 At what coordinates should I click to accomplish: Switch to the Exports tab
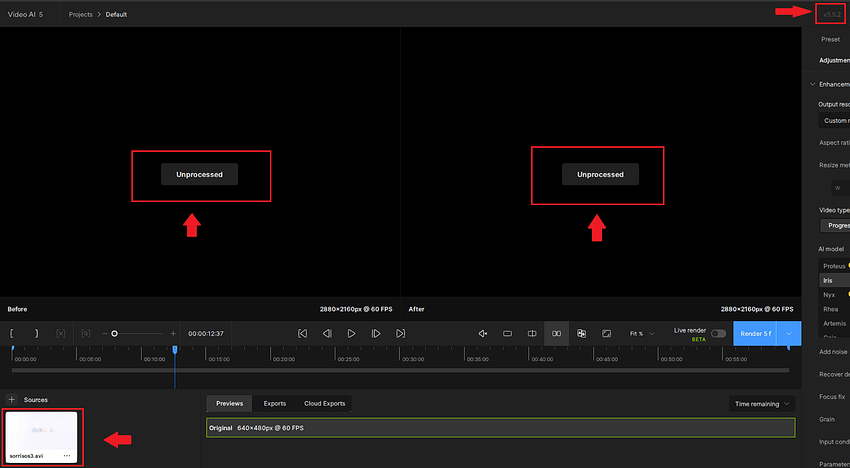coord(274,403)
